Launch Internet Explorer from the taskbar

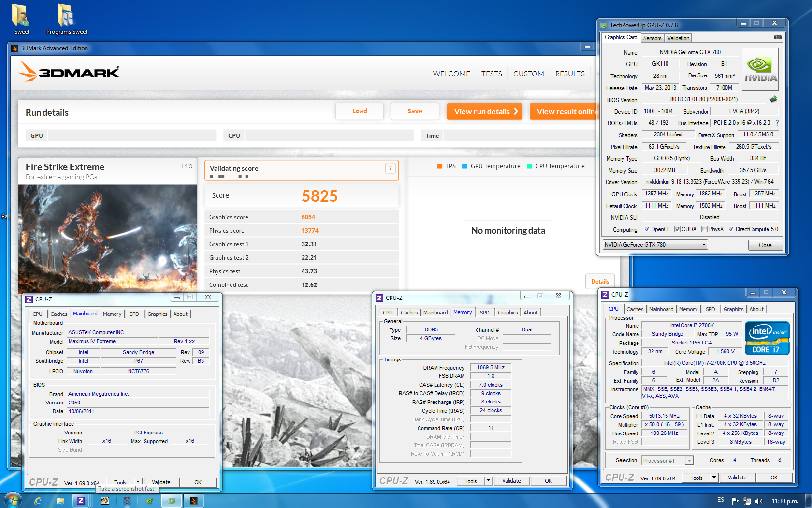(x=38, y=501)
